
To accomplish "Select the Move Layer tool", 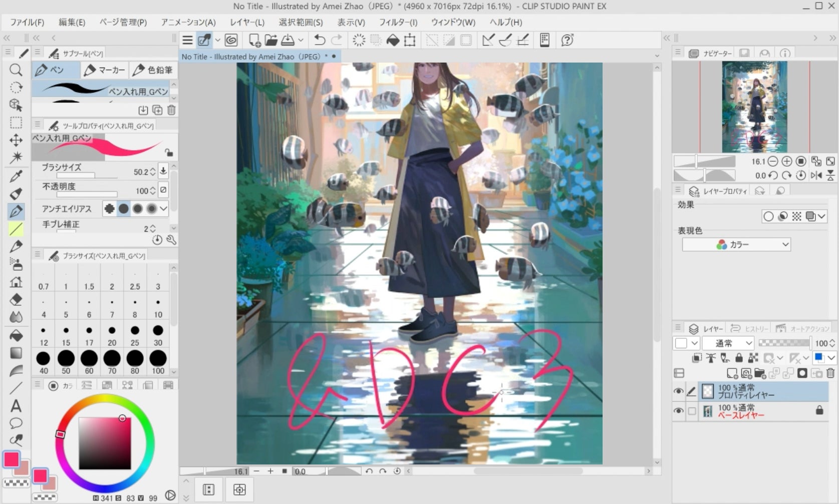I will tap(16, 140).
